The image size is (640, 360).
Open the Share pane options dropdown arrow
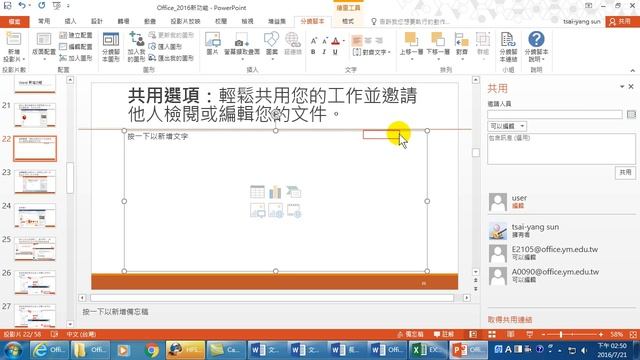click(622, 87)
